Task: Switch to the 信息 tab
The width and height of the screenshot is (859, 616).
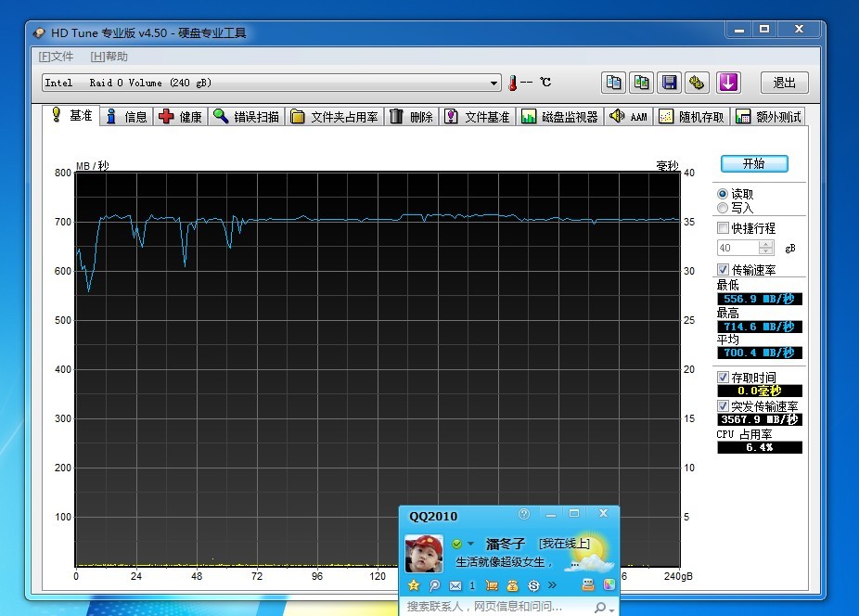Action: 127,117
